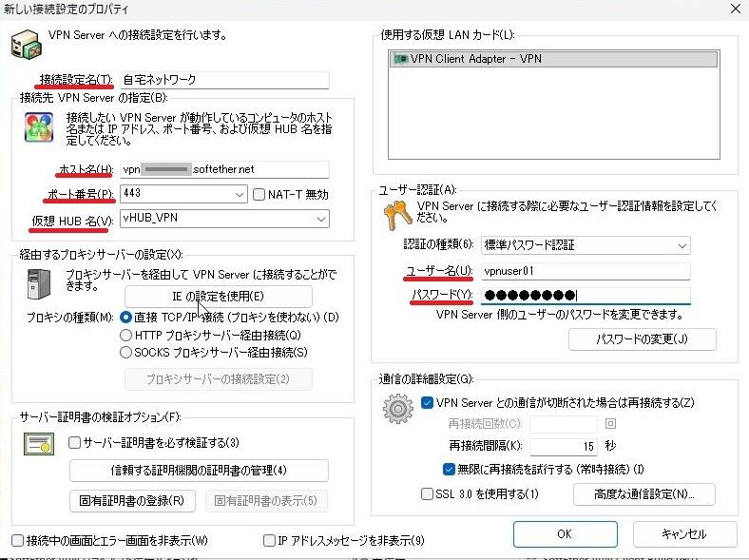The width and height of the screenshot is (749, 560).
Task: Click the ユーザー名 field with vpnuser01
Action: 586,271
